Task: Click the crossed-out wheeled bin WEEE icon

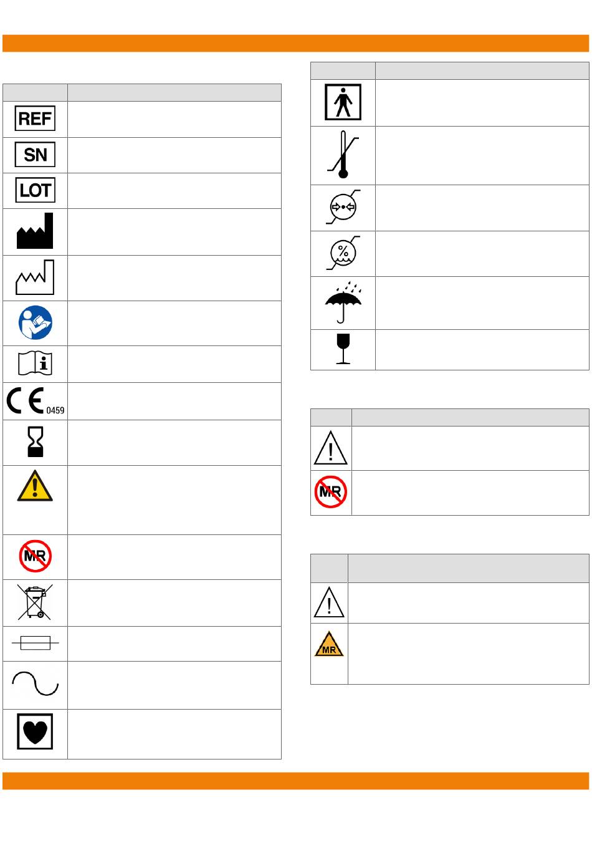Action: coord(35,602)
